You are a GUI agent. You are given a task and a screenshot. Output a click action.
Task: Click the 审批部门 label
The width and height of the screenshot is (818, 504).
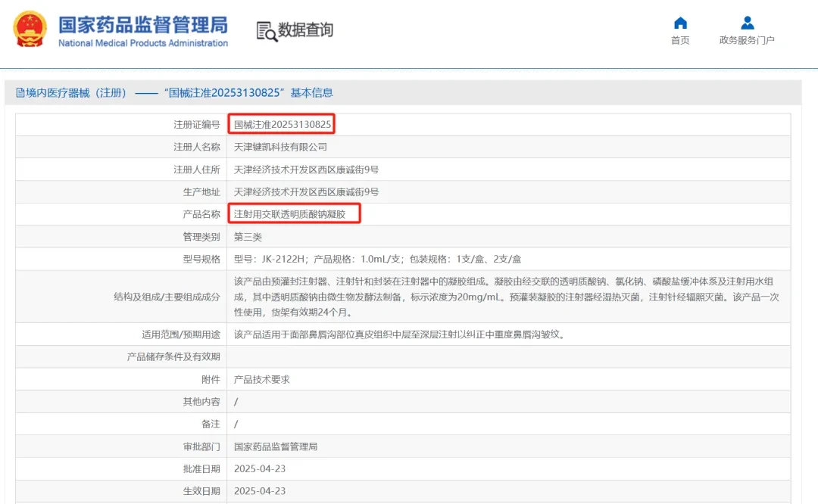(x=201, y=446)
